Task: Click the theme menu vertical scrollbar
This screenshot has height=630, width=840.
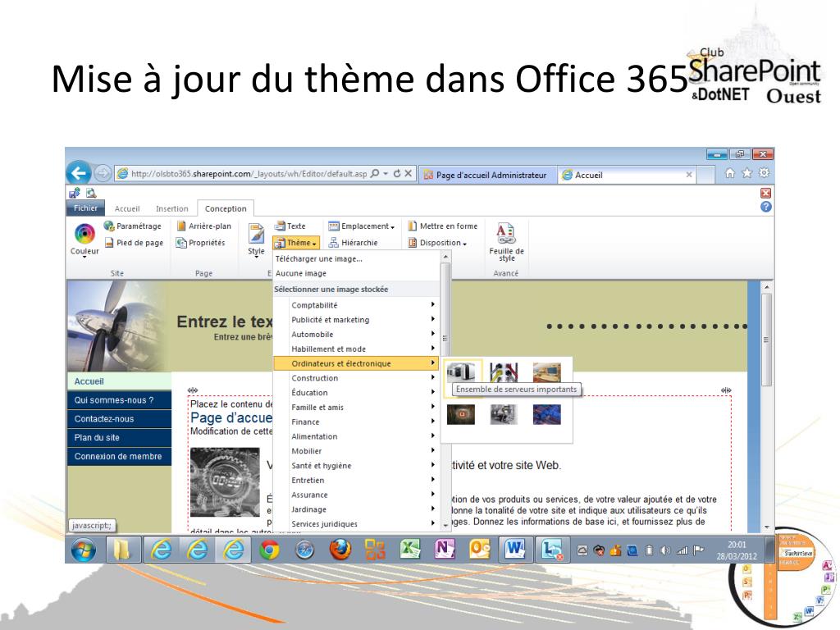Action: [445, 391]
